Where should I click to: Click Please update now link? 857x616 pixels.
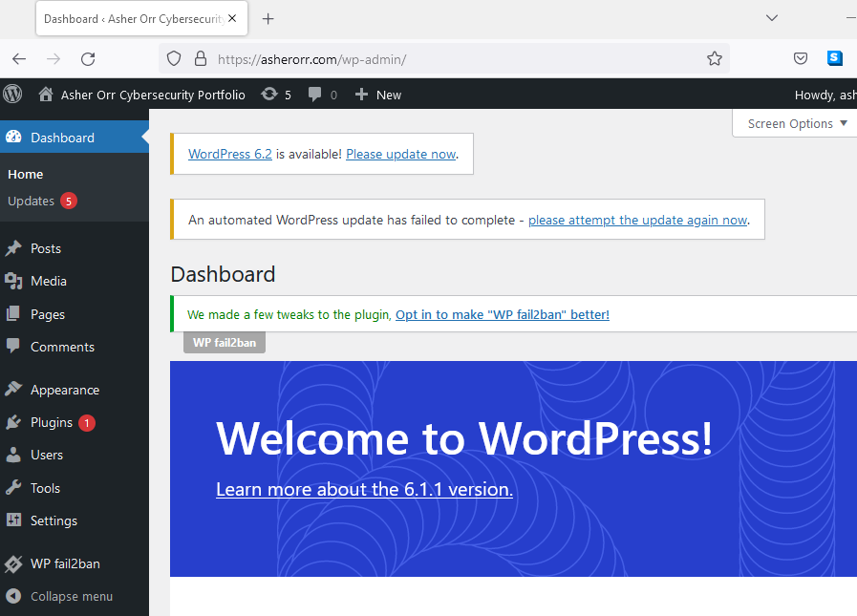point(400,154)
